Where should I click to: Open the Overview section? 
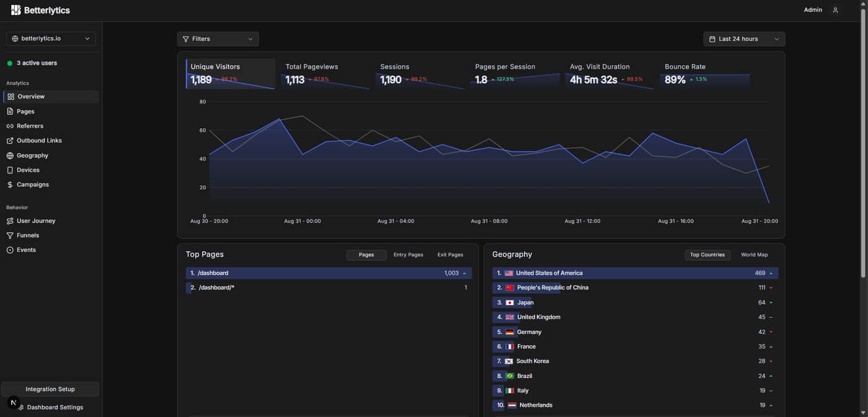[x=51, y=97]
